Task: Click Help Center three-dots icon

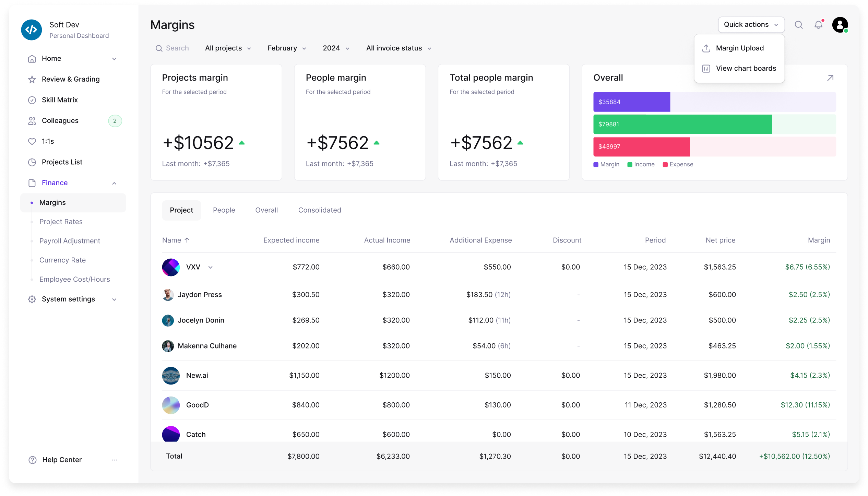Action: [115, 460]
